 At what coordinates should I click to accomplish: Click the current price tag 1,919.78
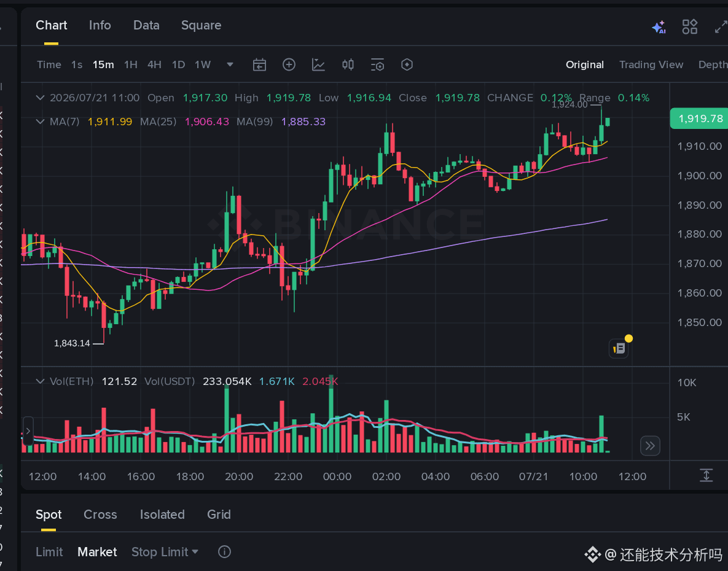coord(700,118)
